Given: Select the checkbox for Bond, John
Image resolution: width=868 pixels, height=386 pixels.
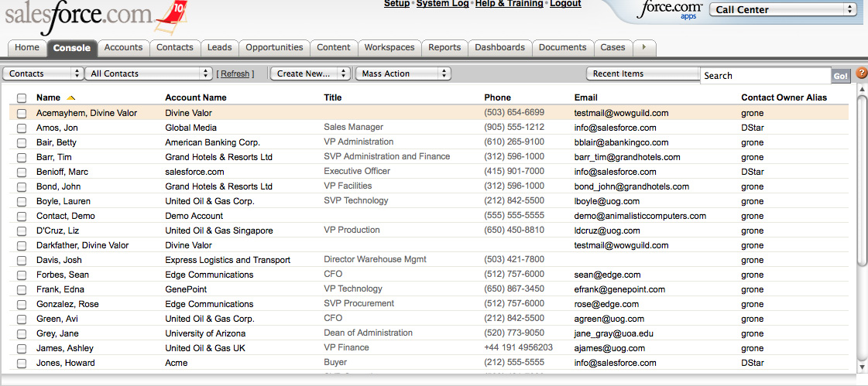Looking at the screenshot, I should (x=22, y=186).
